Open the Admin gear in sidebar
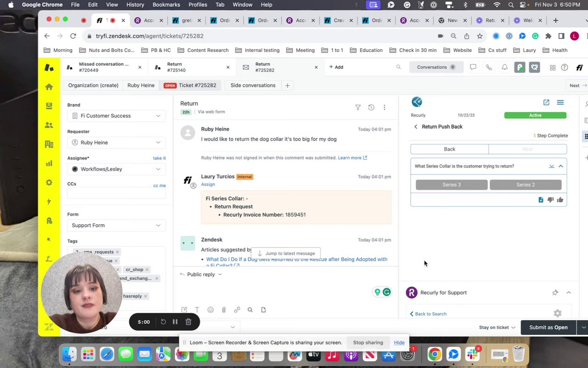 click(49, 183)
